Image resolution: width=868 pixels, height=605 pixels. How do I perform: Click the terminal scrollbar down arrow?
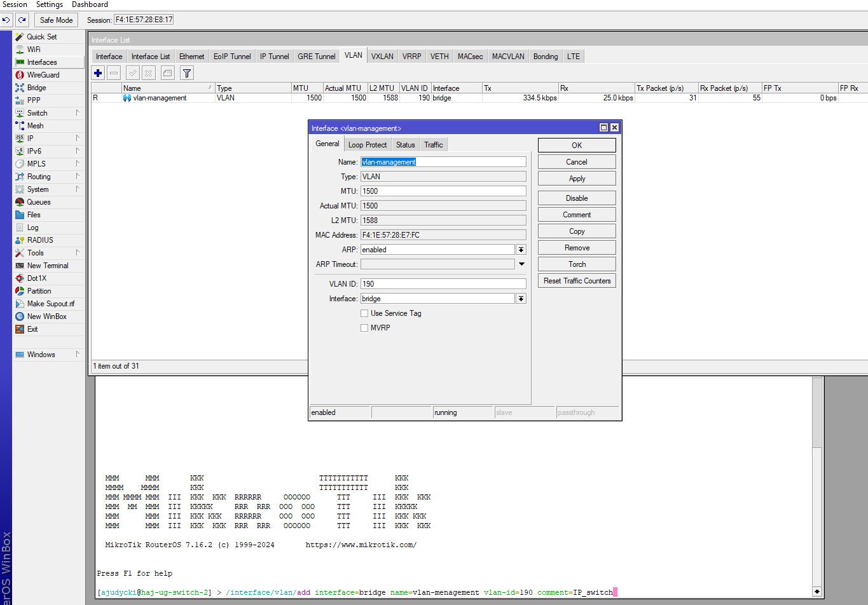pyautogui.click(x=818, y=592)
